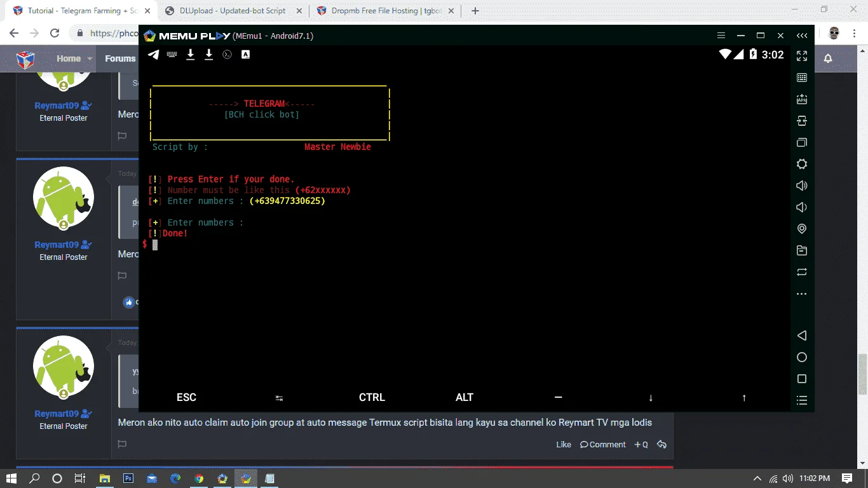Switch to Dropmb Free File Hosting tab
868x488 pixels.
coord(384,11)
